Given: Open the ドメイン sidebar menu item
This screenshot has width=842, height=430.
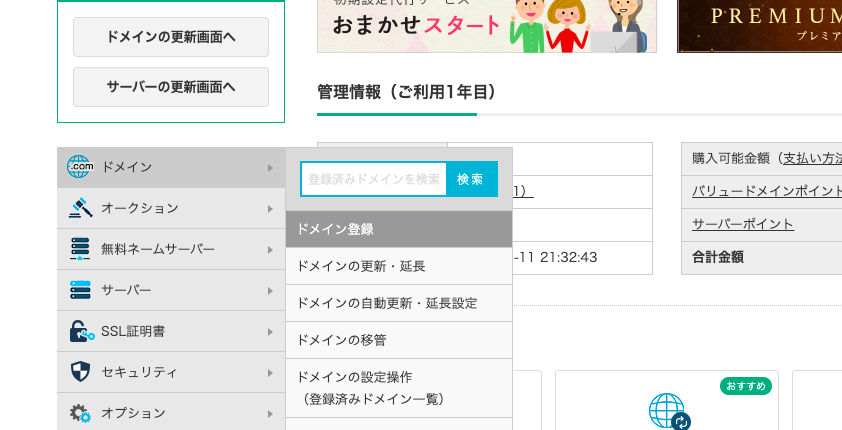Looking at the screenshot, I should [171, 167].
